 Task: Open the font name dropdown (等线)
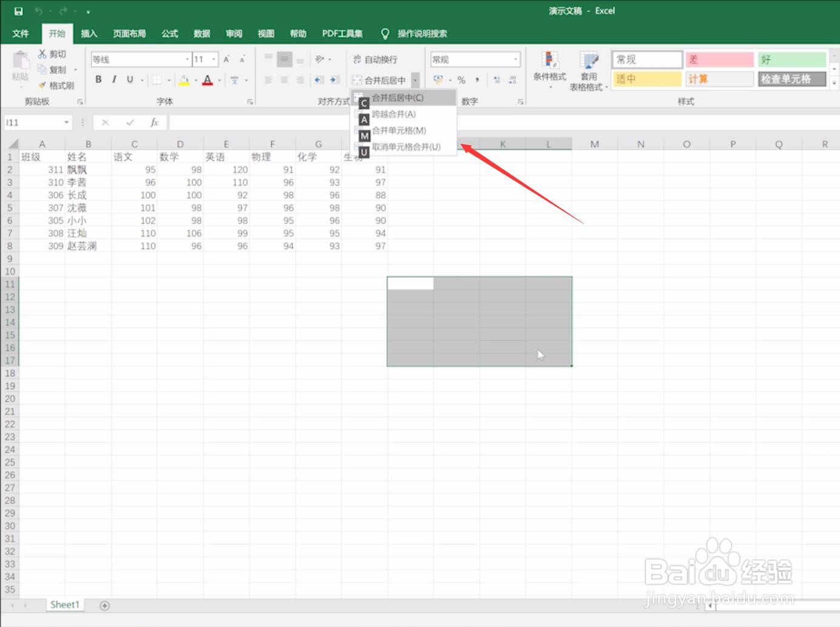187,59
